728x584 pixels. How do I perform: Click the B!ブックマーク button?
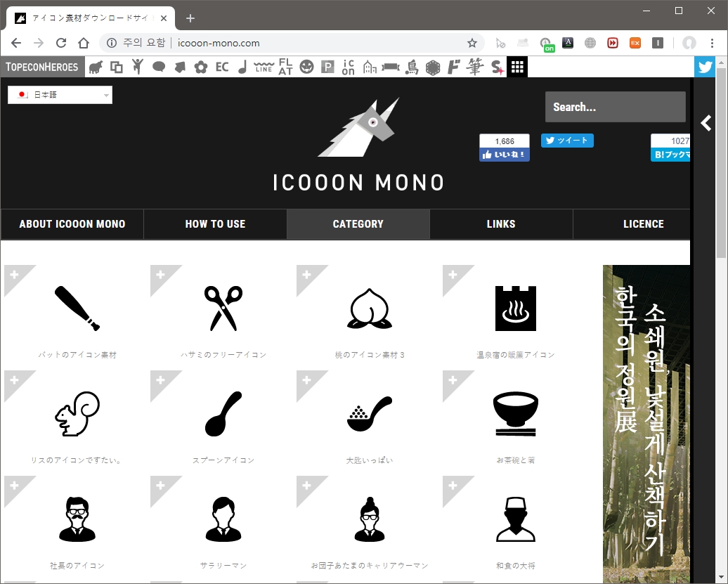670,155
